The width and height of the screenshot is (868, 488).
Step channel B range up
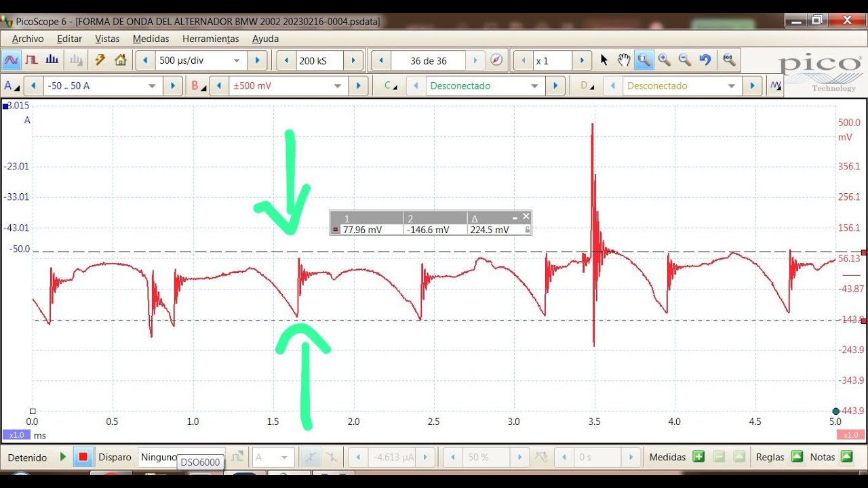(x=359, y=86)
